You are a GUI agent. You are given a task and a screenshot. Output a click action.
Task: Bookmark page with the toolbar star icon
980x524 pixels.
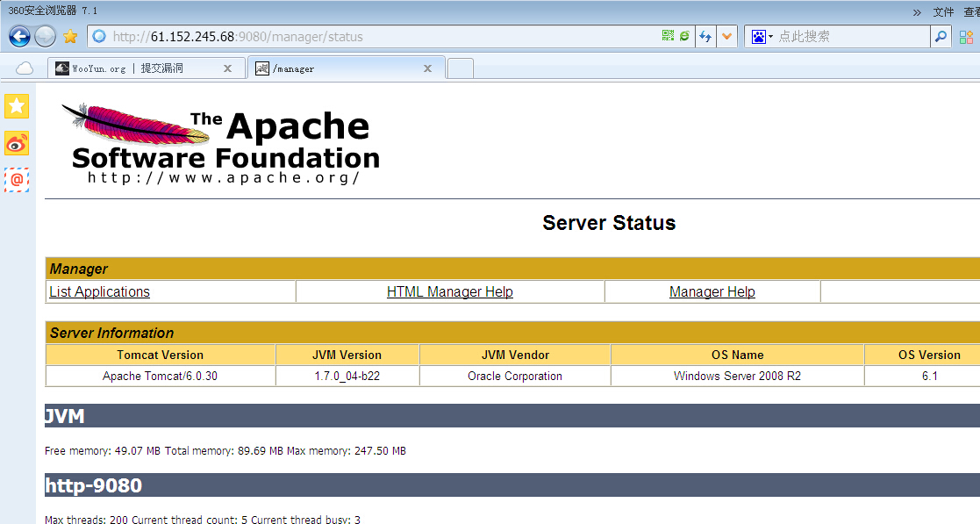point(70,36)
